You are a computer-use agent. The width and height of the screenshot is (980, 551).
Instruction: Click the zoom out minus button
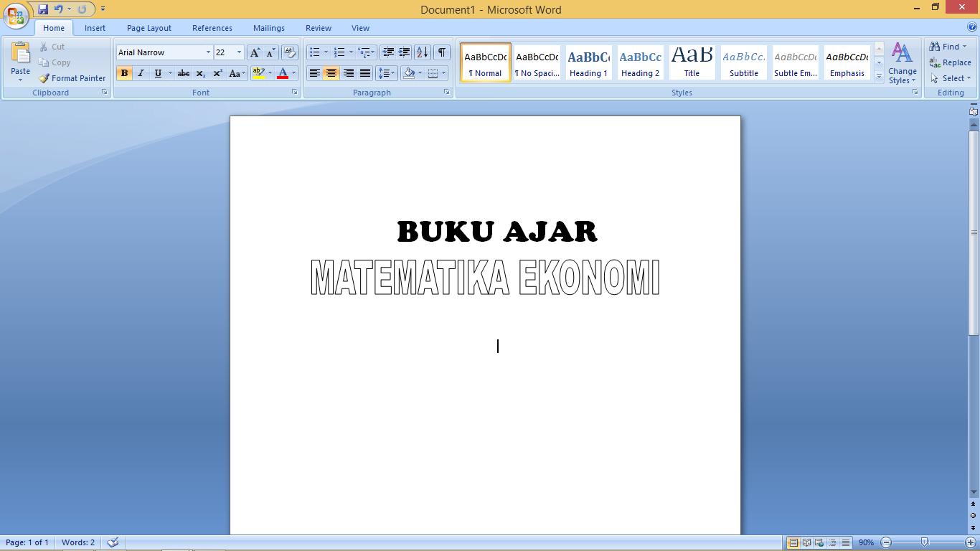pos(886,542)
